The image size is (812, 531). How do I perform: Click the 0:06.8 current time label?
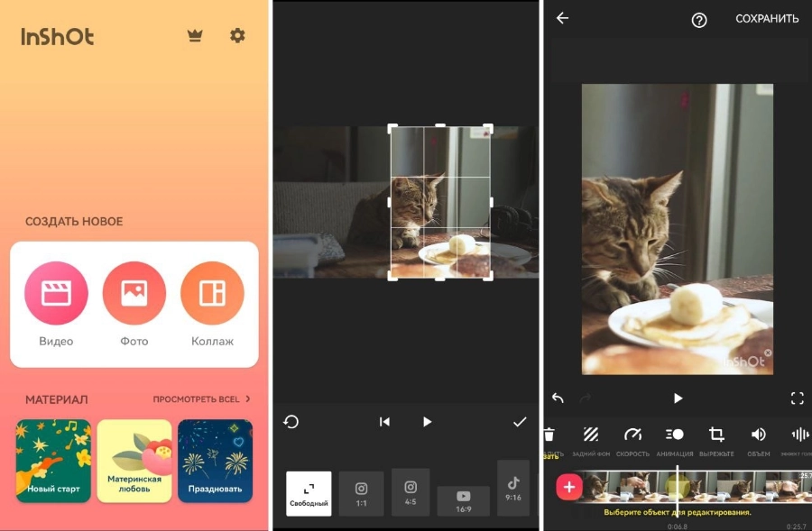[678, 526]
